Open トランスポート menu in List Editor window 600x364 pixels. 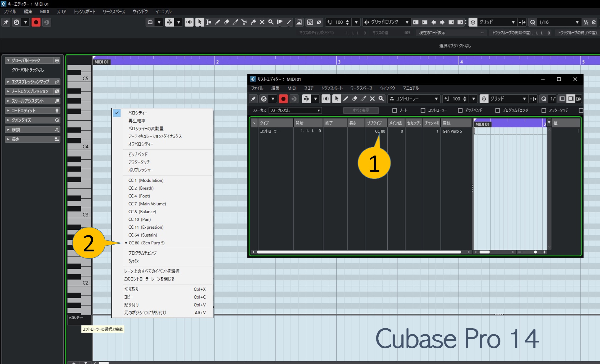tap(332, 88)
